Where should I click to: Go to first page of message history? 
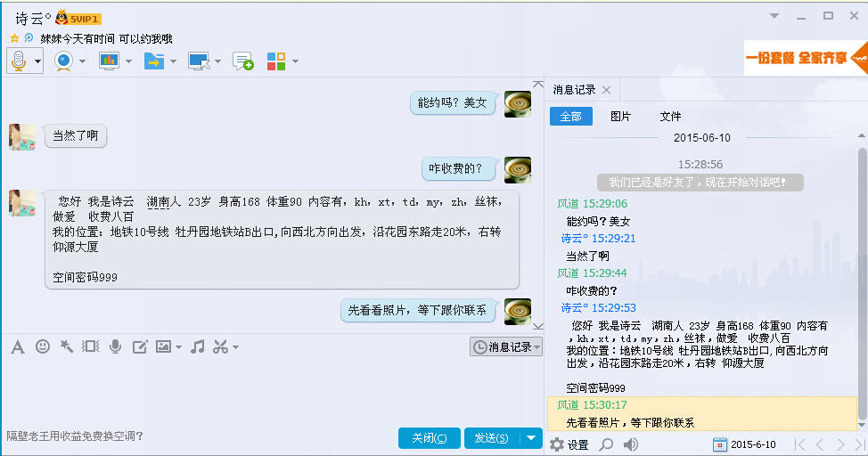tap(799, 444)
